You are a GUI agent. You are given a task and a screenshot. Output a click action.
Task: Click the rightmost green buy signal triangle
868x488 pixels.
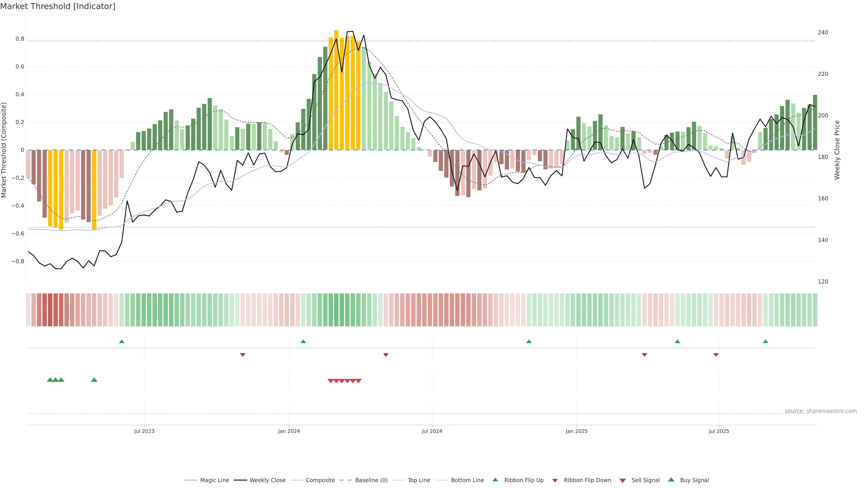click(x=94, y=380)
